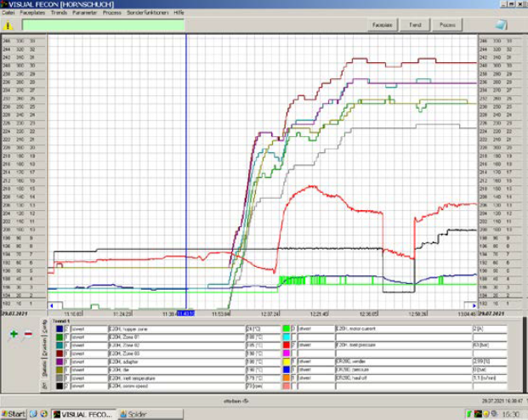Click the green plus zoom icon
The height and width of the screenshot is (420, 528).
[x=13, y=335]
